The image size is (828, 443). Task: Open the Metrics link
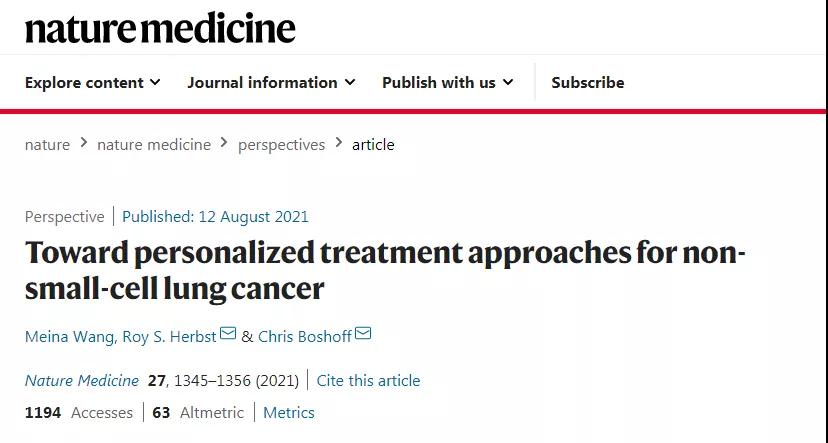click(289, 412)
